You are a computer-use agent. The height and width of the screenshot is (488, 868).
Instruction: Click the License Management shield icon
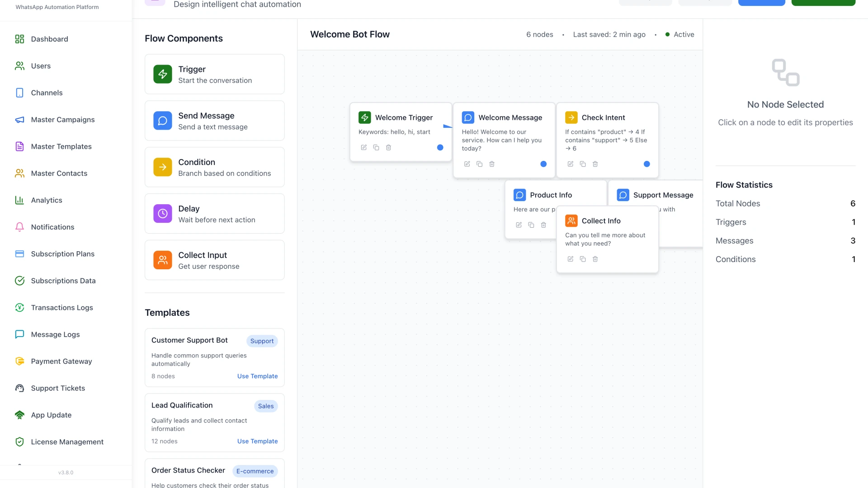click(19, 442)
